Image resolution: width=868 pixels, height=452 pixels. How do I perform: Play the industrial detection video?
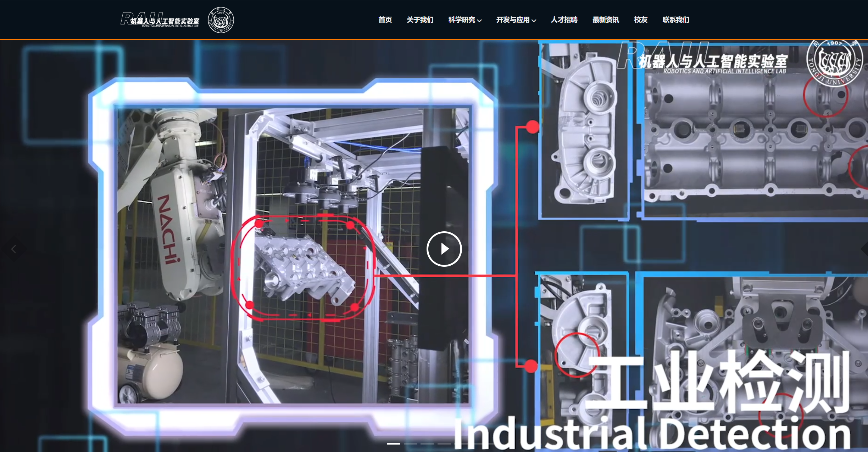444,249
